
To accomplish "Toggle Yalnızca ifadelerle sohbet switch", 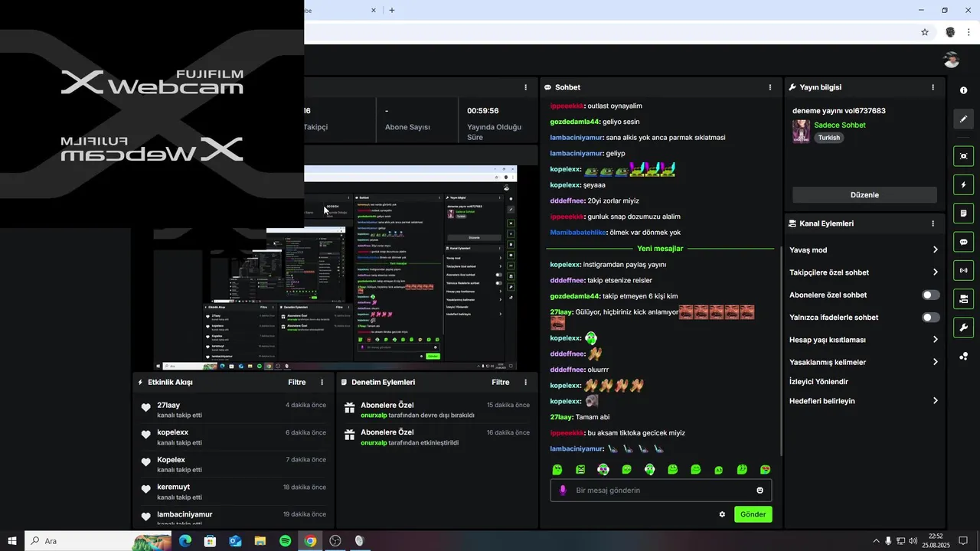I will click(931, 317).
